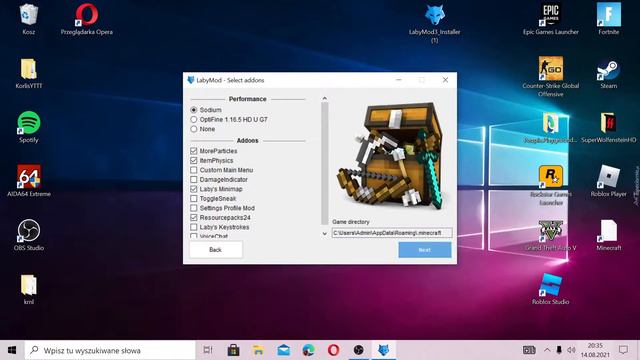Click the Opera icon in taskbar
This screenshot has height=360, width=640.
pyautogui.click(x=333, y=350)
